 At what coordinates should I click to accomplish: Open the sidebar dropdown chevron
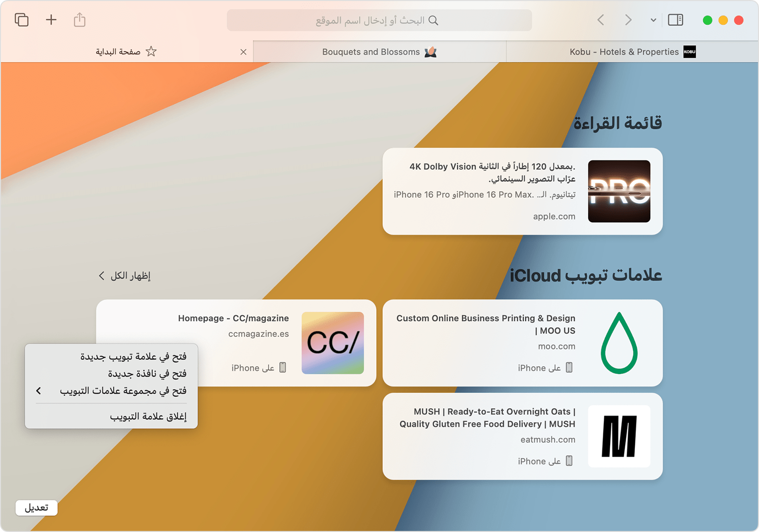click(653, 20)
